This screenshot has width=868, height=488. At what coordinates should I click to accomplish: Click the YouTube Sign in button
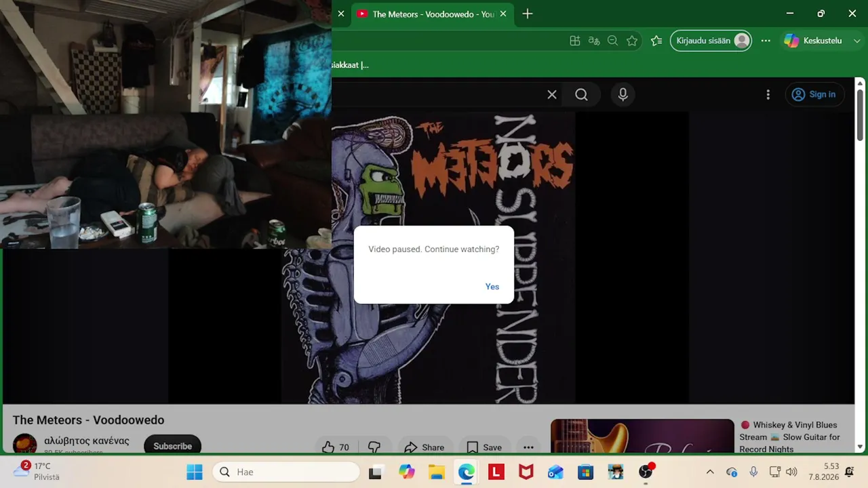point(814,95)
